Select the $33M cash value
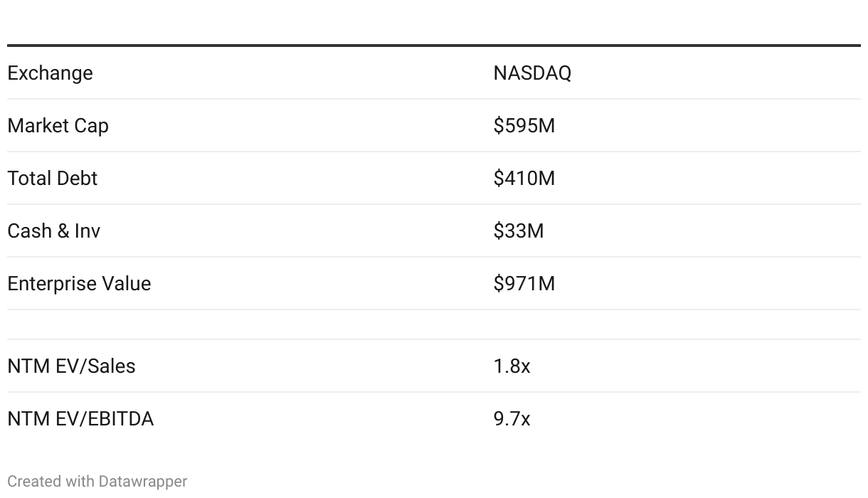Viewport: 868px width, 498px height. [518, 231]
